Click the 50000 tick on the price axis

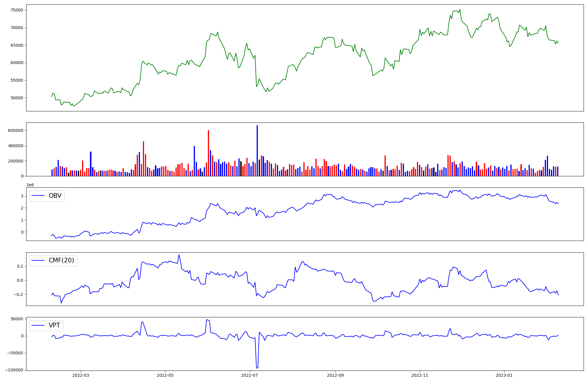click(16, 98)
